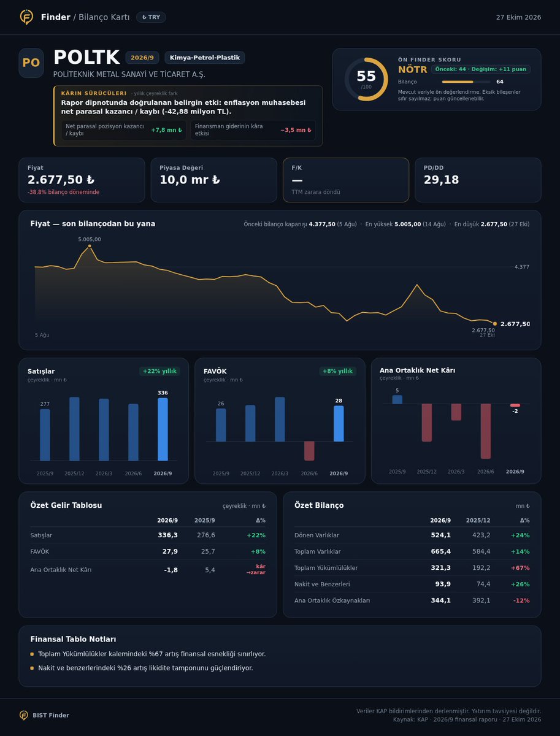Click the 'TTM zarara döndü' note
The image size is (560, 736).
coord(316,192)
